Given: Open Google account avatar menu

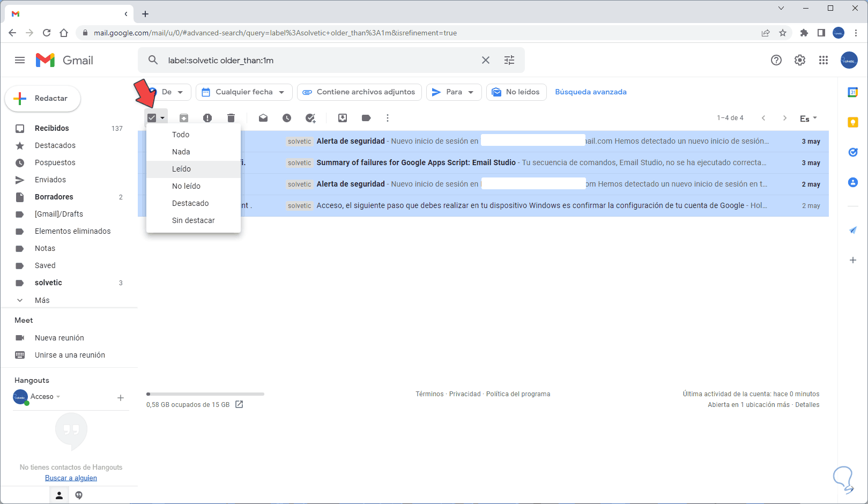Looking at the screenshot, I should click(849, 60).
